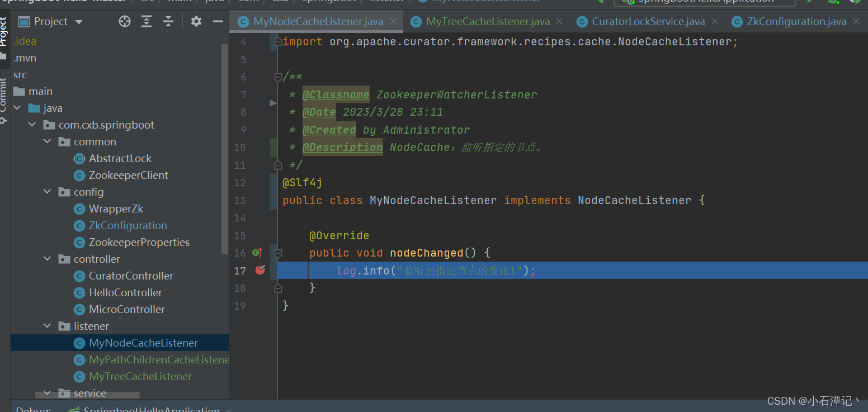Screen dimensions: 868x412
Task: Collapse the listener package in the tree
Action: click(47, 326)
